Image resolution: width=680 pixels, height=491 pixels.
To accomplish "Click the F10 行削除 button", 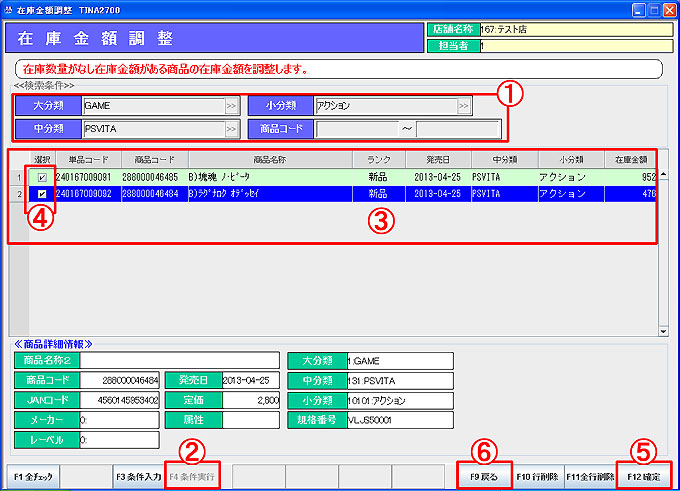I will click(x=537, y=476).
